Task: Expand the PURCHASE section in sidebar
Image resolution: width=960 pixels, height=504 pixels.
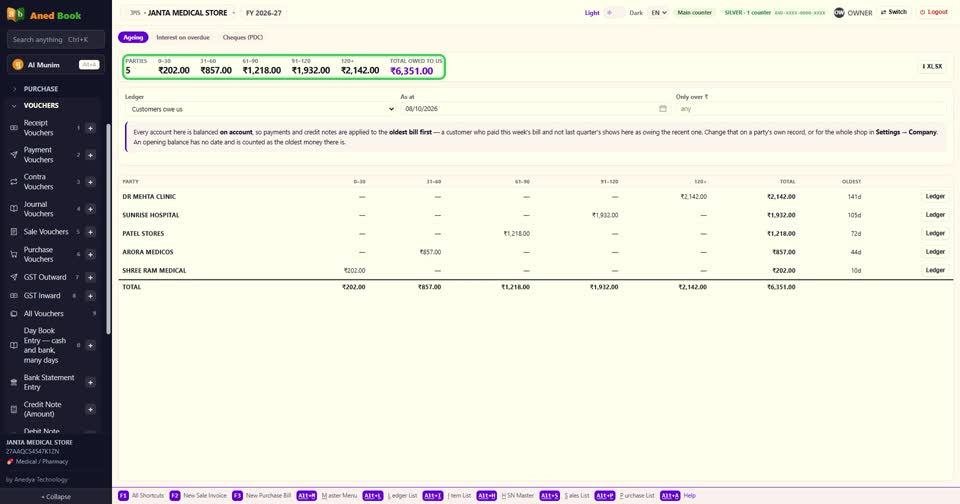Action: [x=41, y=89]
